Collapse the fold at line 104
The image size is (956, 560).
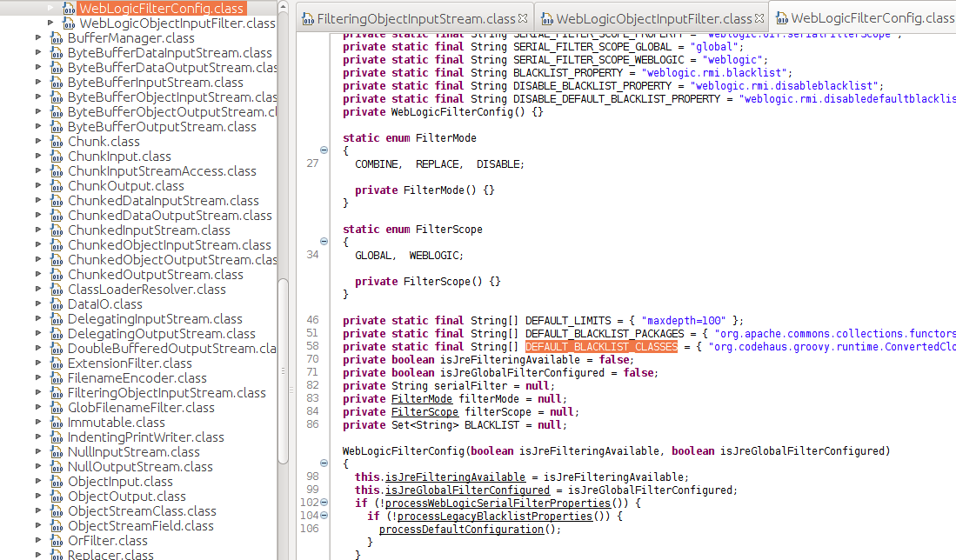[324, 516]
